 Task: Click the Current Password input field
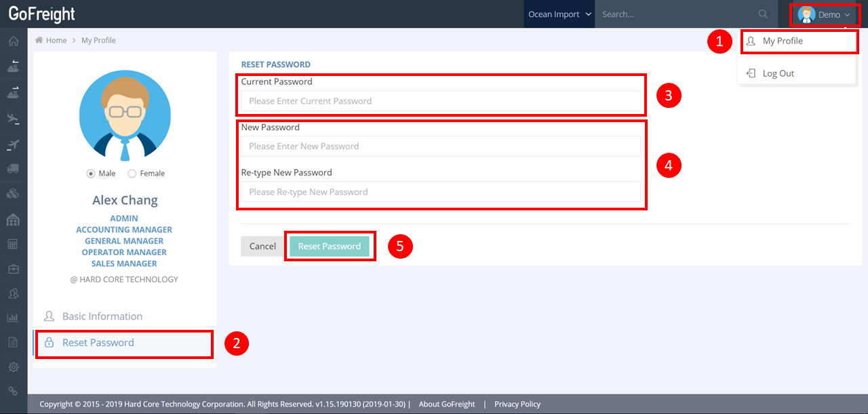click(440, 101)
